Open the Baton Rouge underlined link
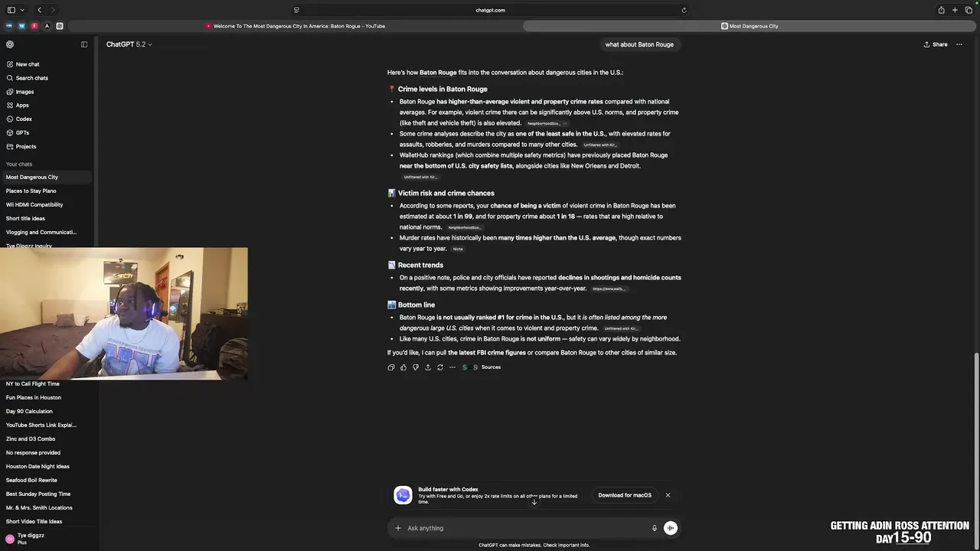The width and height of the screenshot is (980, 551). 438,73
